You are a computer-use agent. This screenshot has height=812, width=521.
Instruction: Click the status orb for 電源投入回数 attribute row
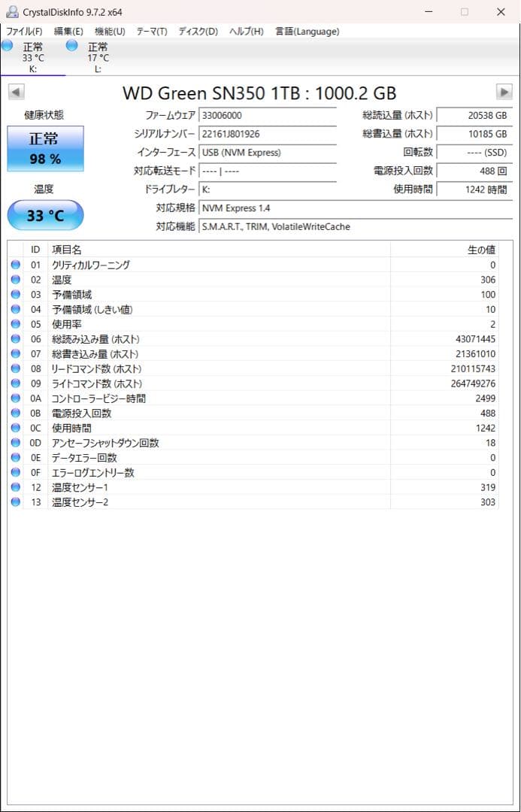[16, 414]
